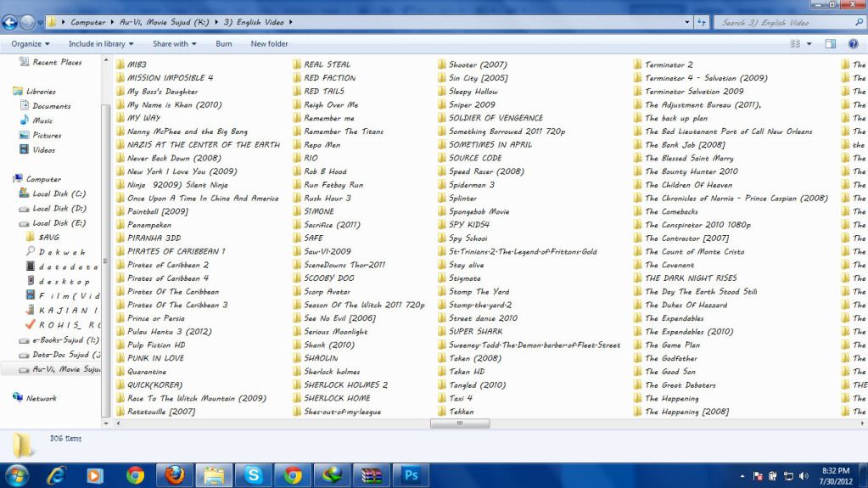
Task: Select Local Disk (E:) in sidebar
Action: [x=59, y=222]
